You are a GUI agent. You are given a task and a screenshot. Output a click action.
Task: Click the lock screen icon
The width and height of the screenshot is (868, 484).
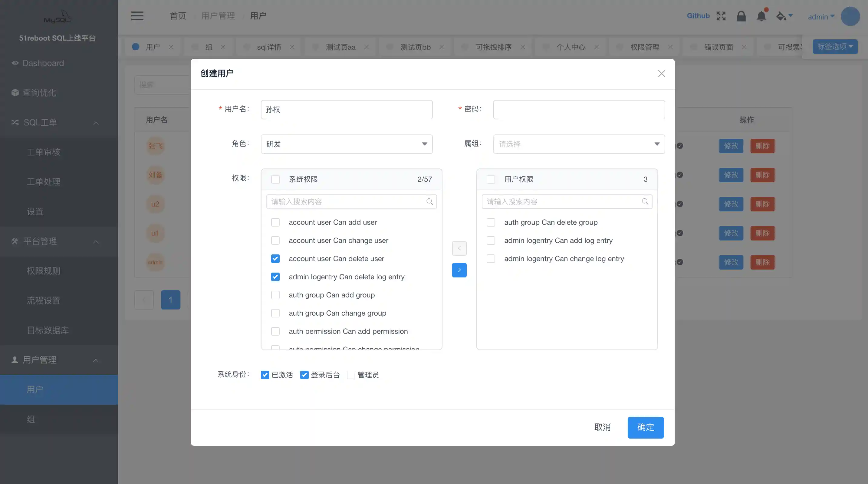[x=741, y=16]
